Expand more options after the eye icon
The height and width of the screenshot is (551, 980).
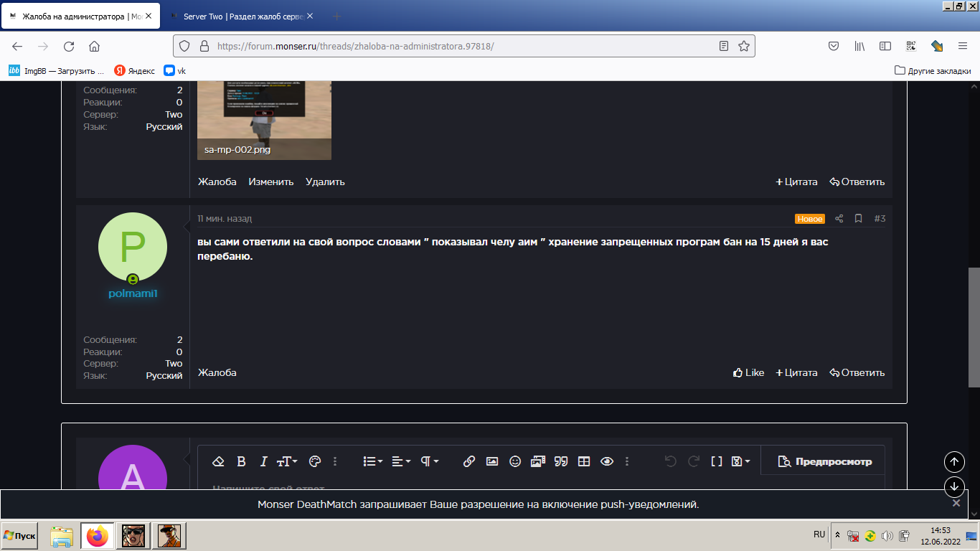click(627, 461)
